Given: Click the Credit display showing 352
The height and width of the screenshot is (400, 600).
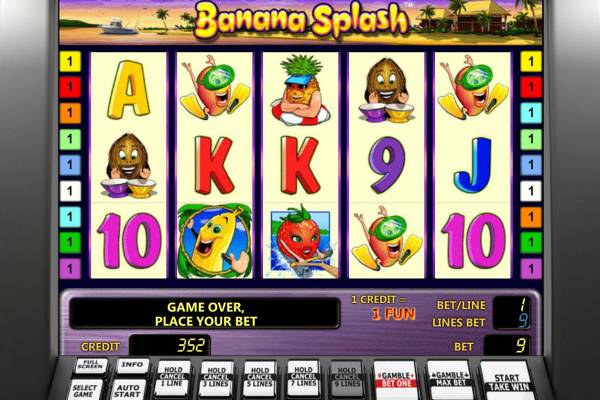Looking at the screenshot, I should tap(170, 346).
